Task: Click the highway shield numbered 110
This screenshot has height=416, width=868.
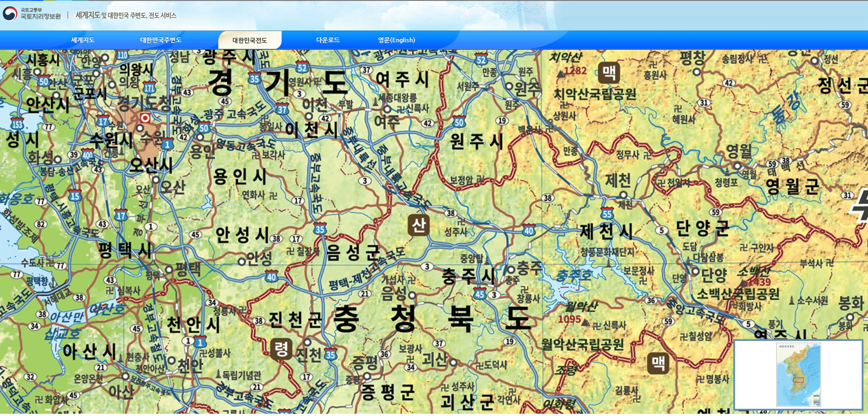Action: 122,55
